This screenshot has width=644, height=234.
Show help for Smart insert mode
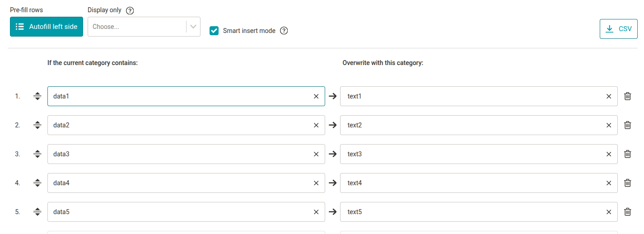tap(284, 31)
